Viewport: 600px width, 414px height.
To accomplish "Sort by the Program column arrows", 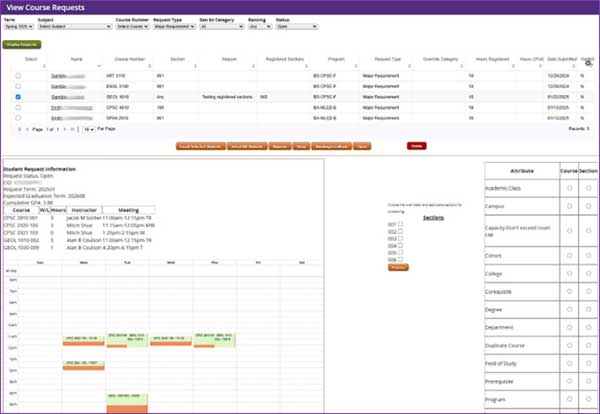I will pos(355,66).
